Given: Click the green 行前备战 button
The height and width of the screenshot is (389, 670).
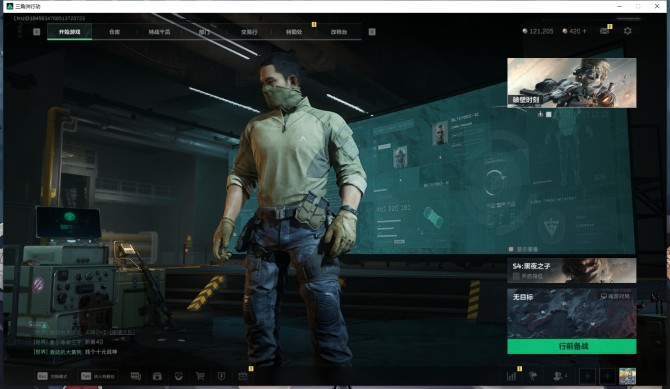Looking at the screenshot, I should tap(572, 346).
